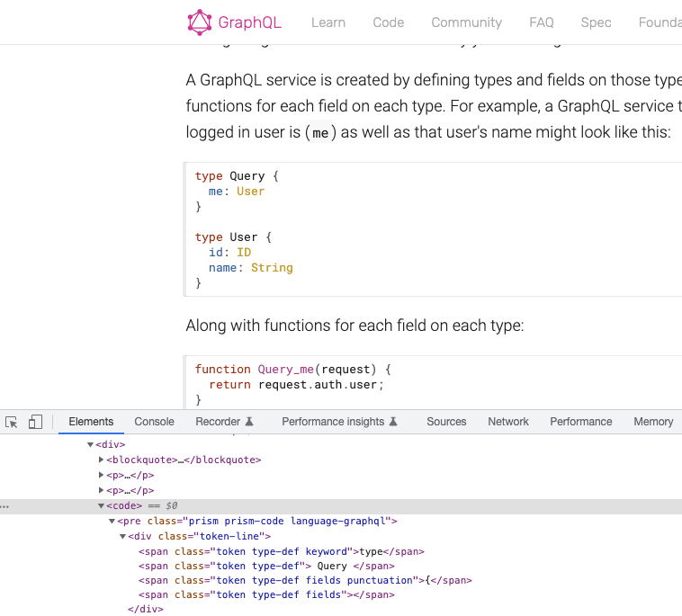Select the closing </div> tag row
The width and height of the screenshot is (682, 616).
pos(146,609)
